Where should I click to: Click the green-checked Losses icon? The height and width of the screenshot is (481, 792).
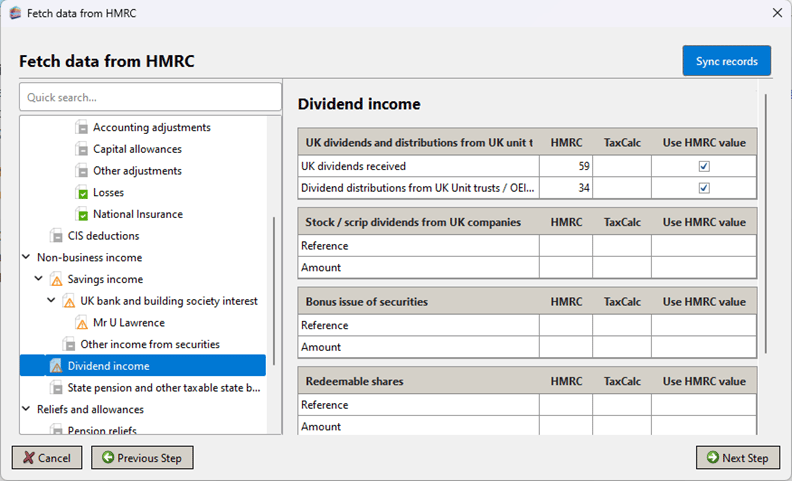(81, 193)
